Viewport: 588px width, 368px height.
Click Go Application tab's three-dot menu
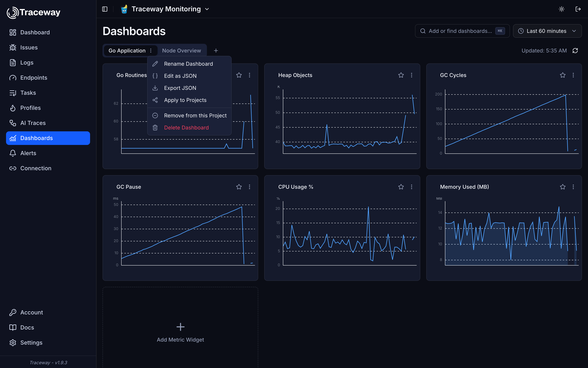click(x=151, y=51)
